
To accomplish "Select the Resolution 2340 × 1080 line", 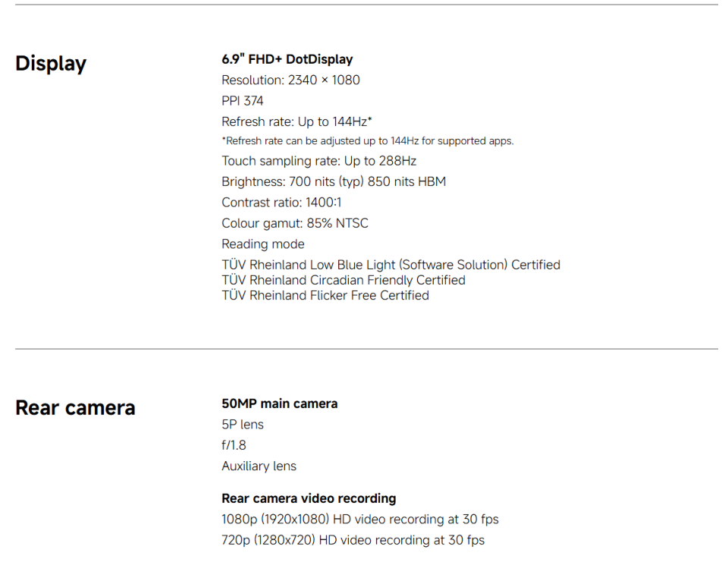I will [290, 80].
